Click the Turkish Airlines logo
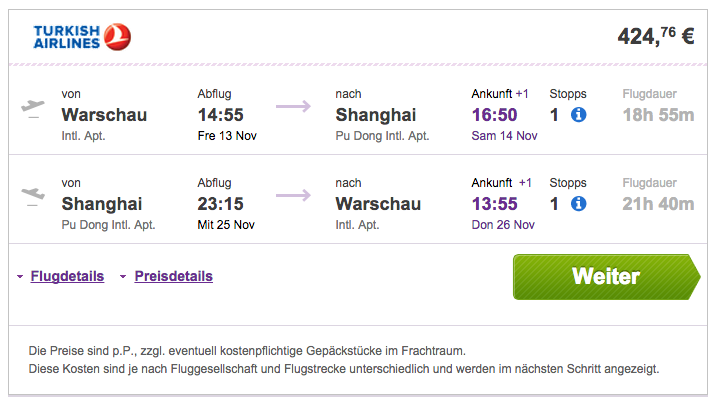 point(82,37)
